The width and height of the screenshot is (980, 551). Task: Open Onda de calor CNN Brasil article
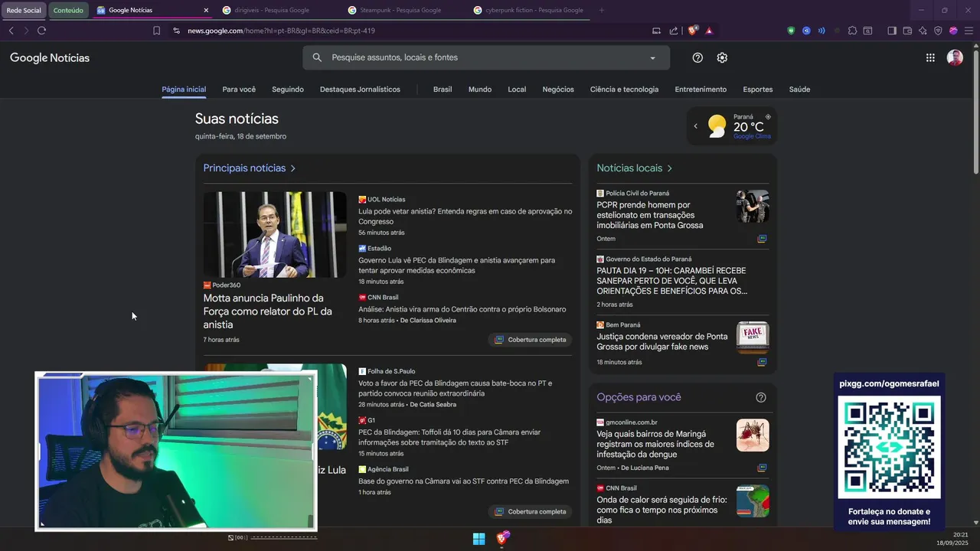coord(661,510)
